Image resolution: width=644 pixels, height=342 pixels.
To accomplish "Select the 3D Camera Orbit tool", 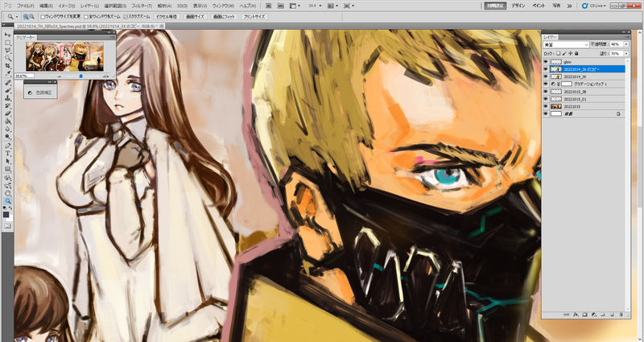I will [x=8, y=186].
